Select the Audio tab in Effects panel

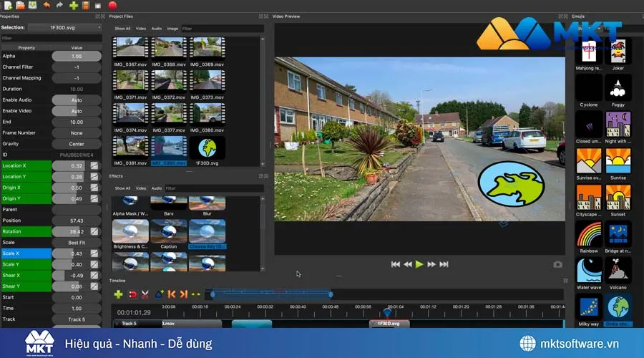click(x=157, y=188)
